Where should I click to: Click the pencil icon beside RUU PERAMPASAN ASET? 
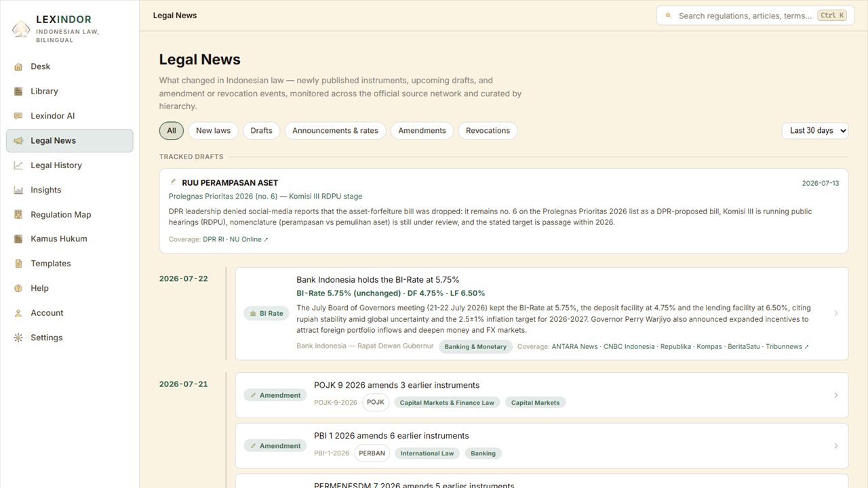[x=173, y=182]
